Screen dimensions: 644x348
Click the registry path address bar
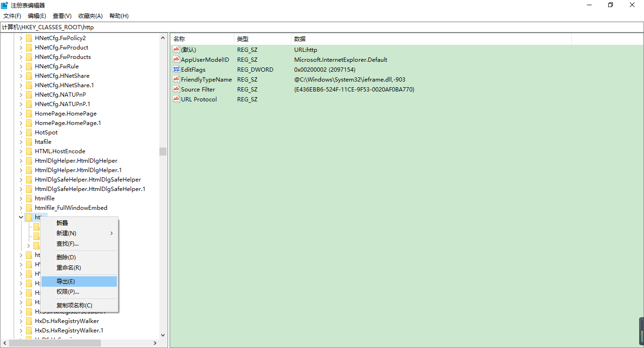(x=322, y=27)
